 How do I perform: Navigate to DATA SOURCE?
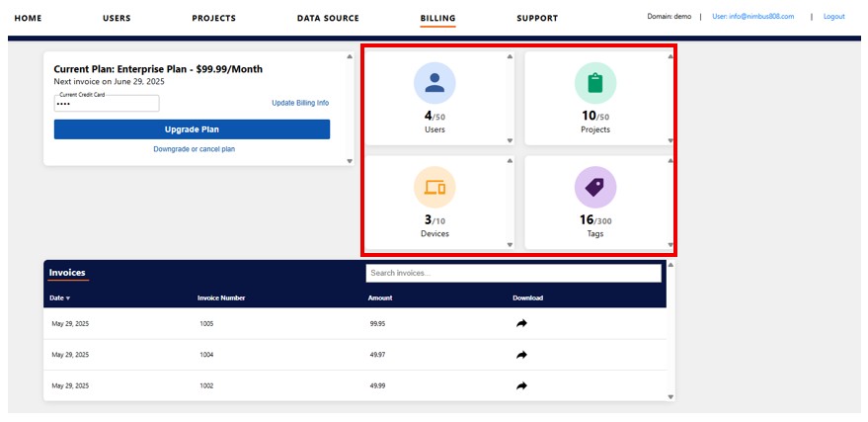tap(328, 18)
